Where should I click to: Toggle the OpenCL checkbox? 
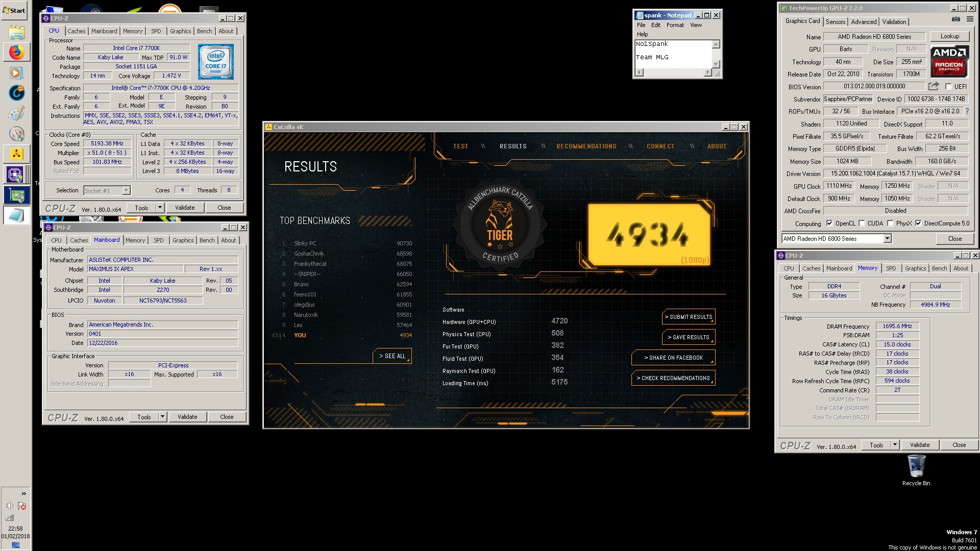click(x=829, y=223)
